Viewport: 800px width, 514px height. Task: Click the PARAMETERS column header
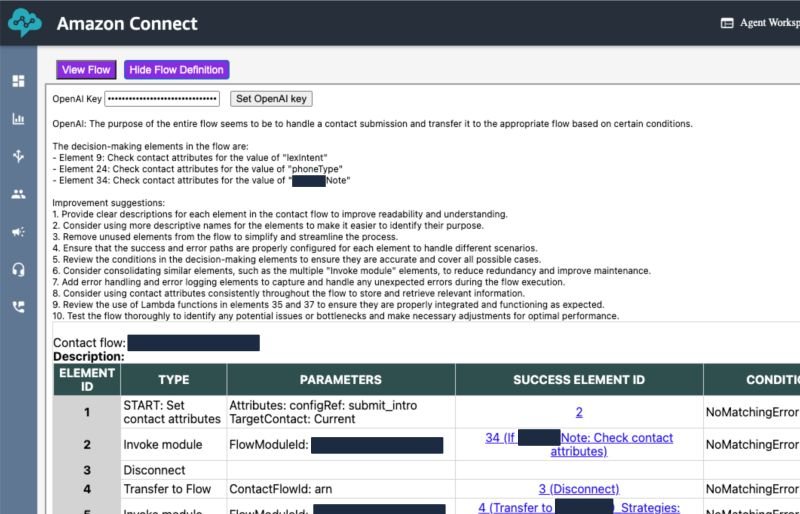[x=340, y=380]
